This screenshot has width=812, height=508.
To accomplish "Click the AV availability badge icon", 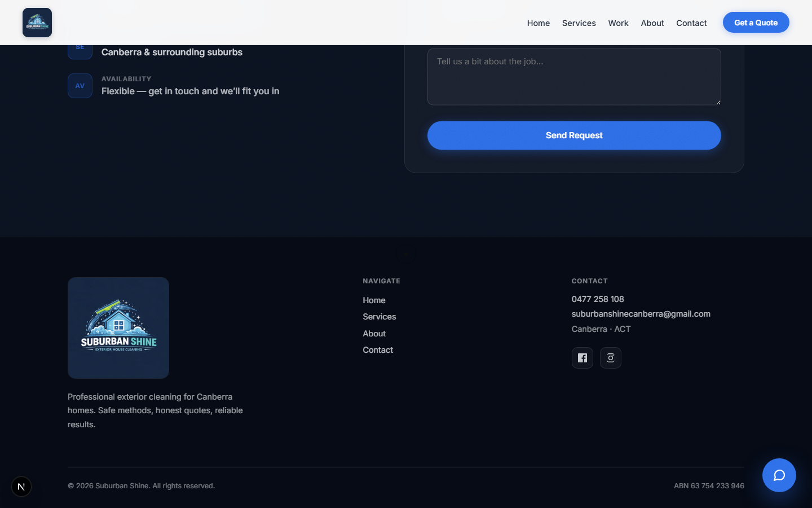I will pyautogui.click(x=80, y=85).
